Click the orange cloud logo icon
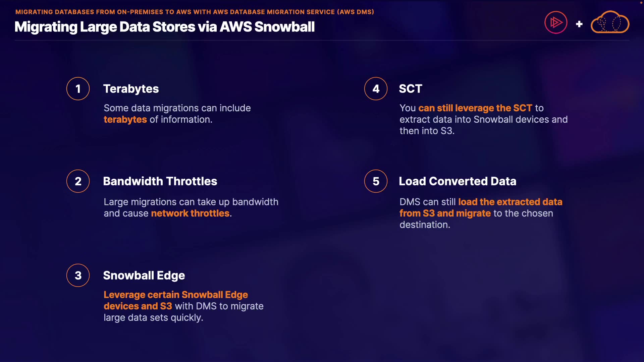The width and height of the screenshot is (644, 362). click(x=610, y=23)
